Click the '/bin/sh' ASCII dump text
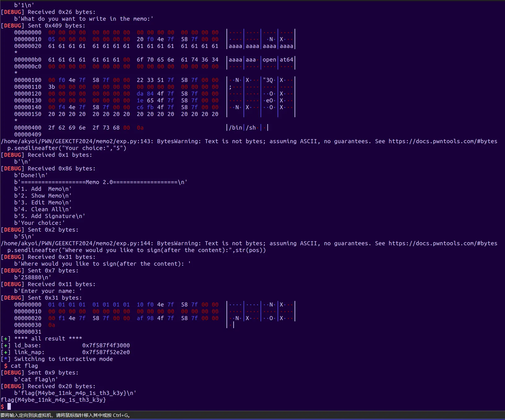This screenshot has width=505, height=420. 242,127
